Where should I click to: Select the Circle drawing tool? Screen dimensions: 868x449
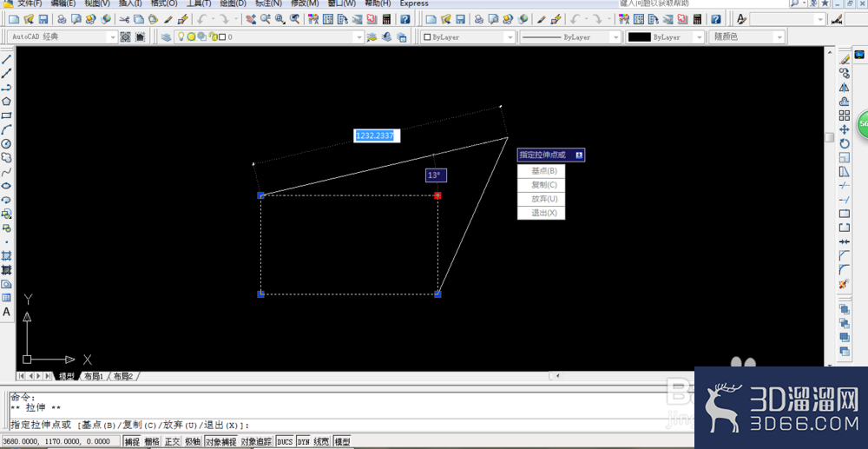tap(7, 143)
